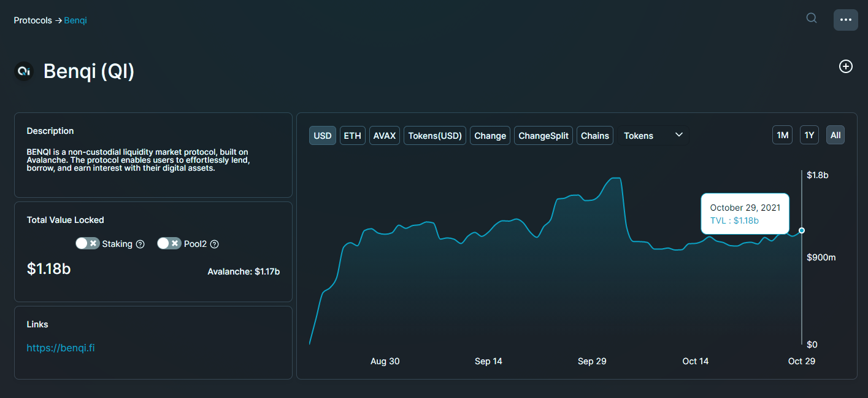Click the Staking help question mark icon
868x398 pixels.
pos(140,244)
